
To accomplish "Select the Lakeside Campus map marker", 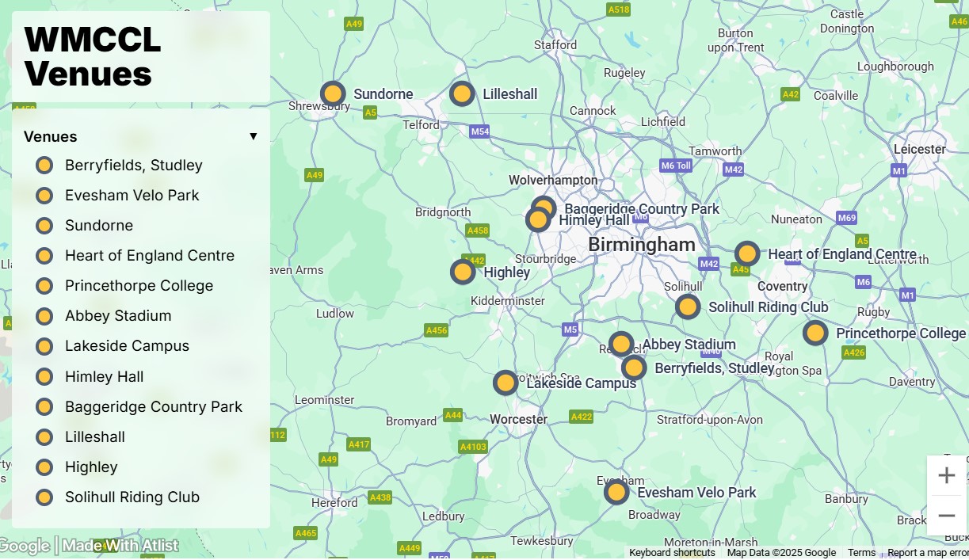I will [x=505, y=383].
